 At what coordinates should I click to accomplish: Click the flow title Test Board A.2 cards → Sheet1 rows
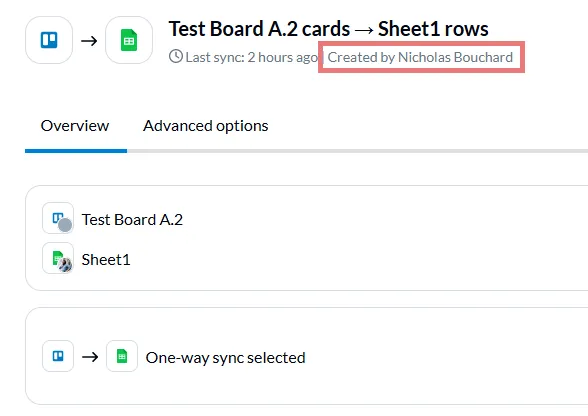(x=328, y=29)
